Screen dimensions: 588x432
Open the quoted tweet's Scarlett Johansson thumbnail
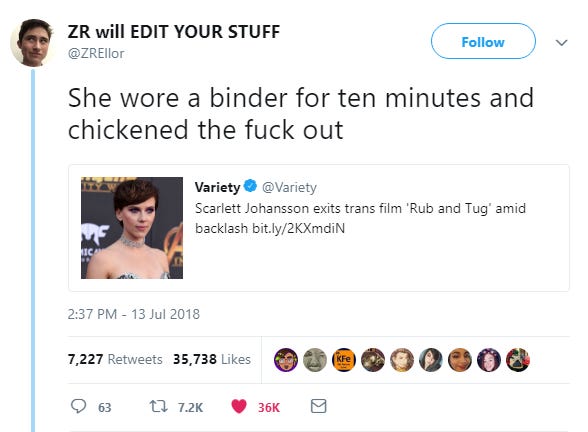[x=132, y=228]
